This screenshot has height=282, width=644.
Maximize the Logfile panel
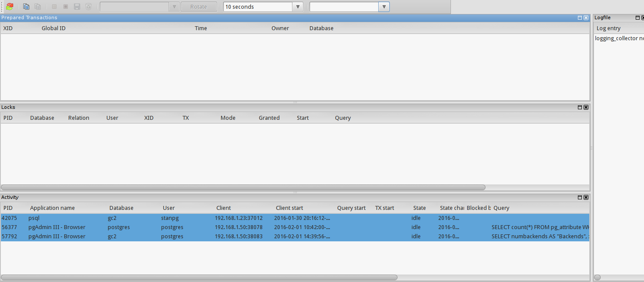(x=637, y=18)
